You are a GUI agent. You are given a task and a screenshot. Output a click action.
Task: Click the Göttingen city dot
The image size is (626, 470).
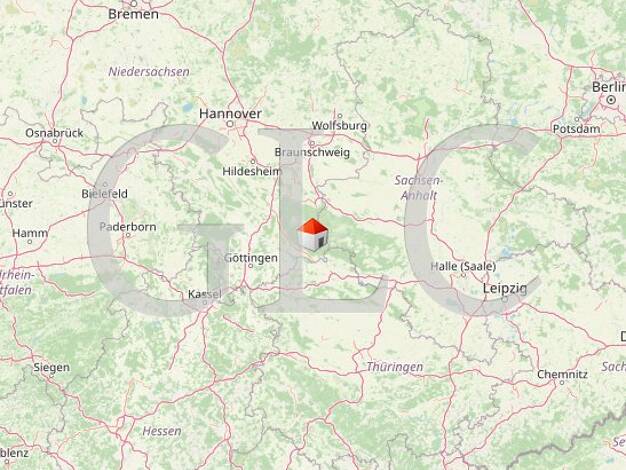tap(251, 266)
